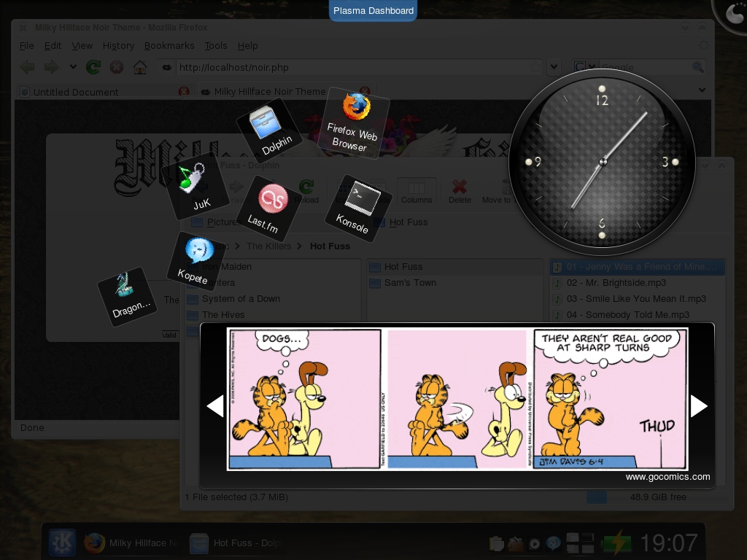The height and width of the screenshot is (560, 747).
Task: Launch the JuK music player widget
Action: tap(194, 187)
